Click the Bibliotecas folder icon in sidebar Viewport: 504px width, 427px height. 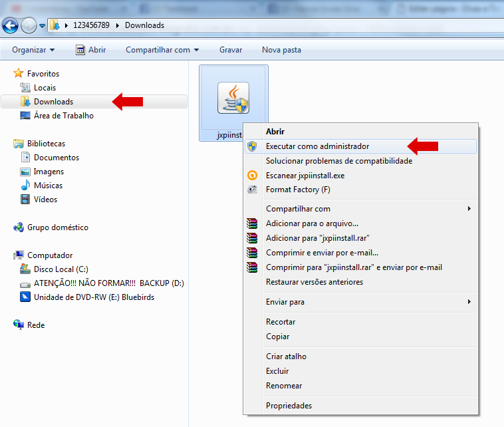coord(19,144)
